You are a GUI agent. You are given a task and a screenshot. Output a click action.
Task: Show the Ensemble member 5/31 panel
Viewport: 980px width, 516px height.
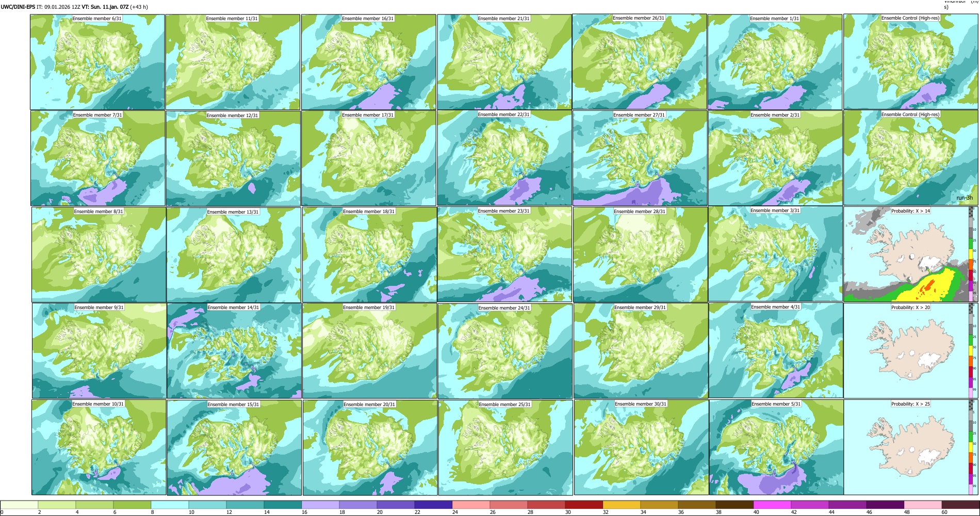click(776, 447)
